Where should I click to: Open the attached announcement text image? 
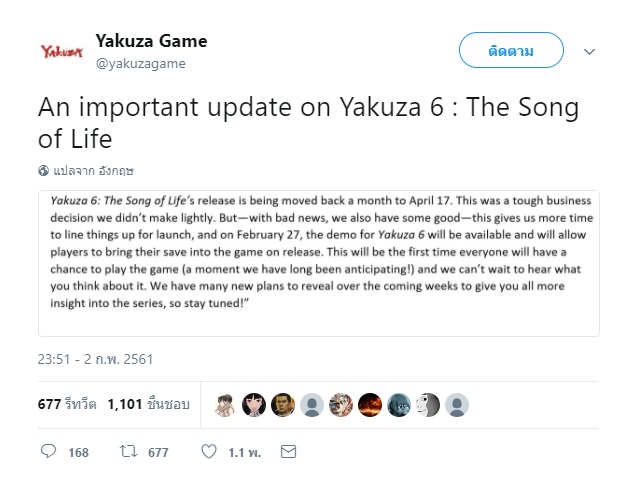tap(318, 262)
